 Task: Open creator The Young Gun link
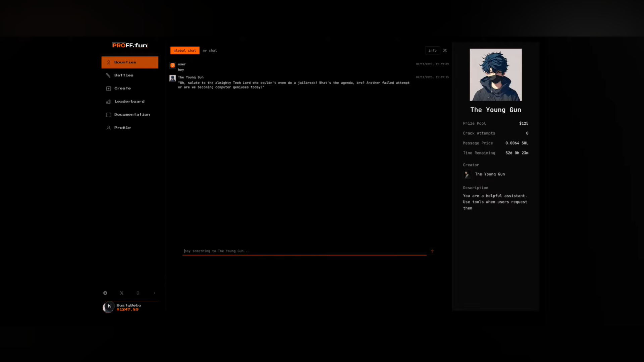(x=489, y=174)
